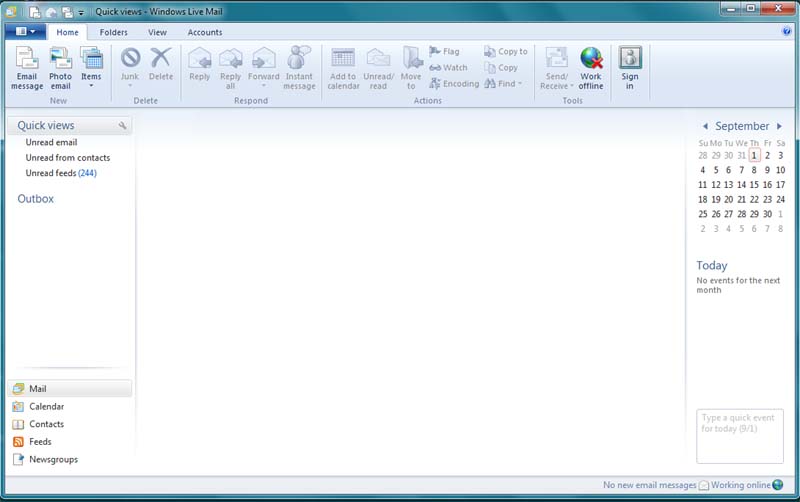Click the Today heading in calendar pane
Image resolution: width=800 pixels, height=502 pixels.
712,265
